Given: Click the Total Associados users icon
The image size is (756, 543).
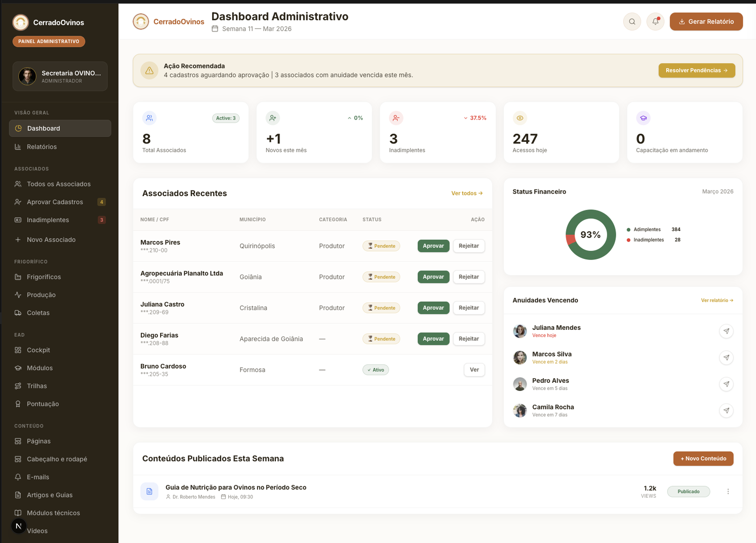Looking at the screenshot, I should click(x=149, y=118).
